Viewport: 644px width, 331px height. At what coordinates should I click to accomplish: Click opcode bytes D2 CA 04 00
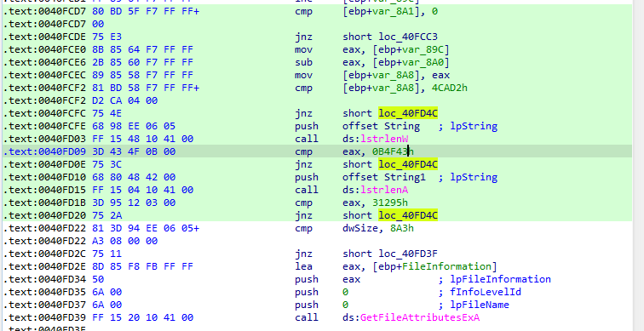pyautogui.click(x=124, y=101)
